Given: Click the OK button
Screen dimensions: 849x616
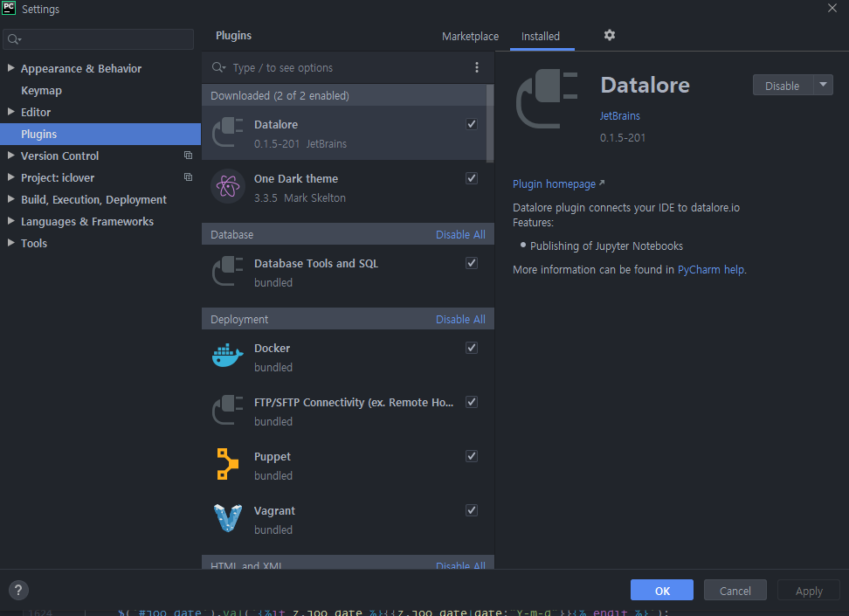Looking at the screenshot, I should pyautogui.click(x=662, y=590).
